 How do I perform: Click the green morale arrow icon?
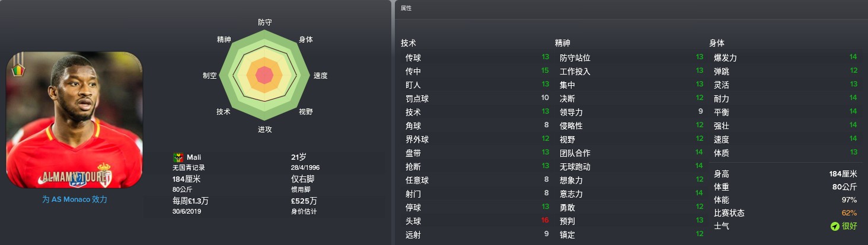[x=835, y=227]
